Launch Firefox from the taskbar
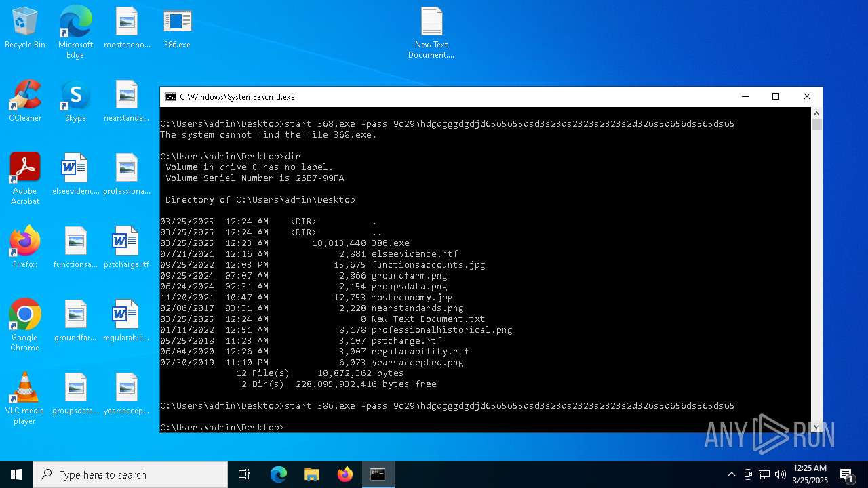This screenshot has width=868, height=488. pos(345,474)
